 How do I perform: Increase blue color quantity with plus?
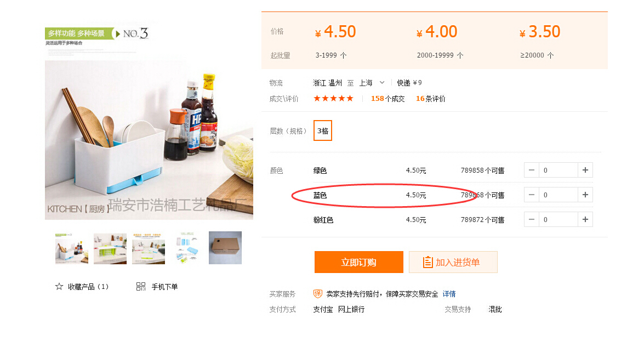click(x=585, y=195)
